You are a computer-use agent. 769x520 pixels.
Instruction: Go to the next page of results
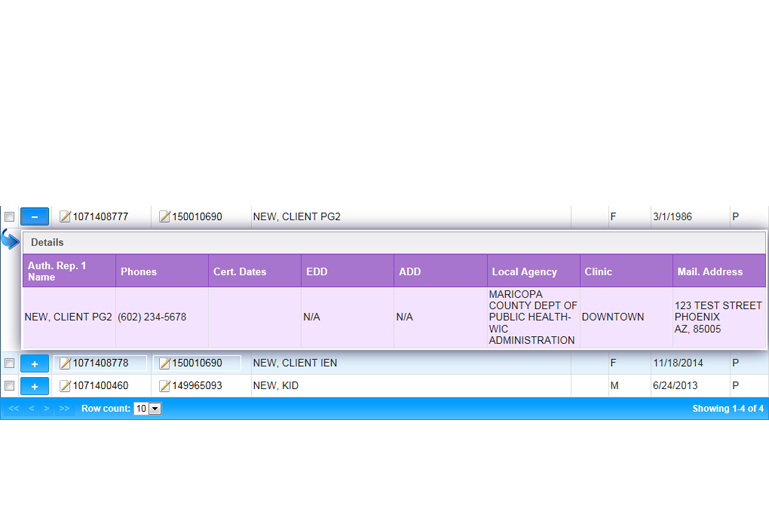click(x=46, y=409)
